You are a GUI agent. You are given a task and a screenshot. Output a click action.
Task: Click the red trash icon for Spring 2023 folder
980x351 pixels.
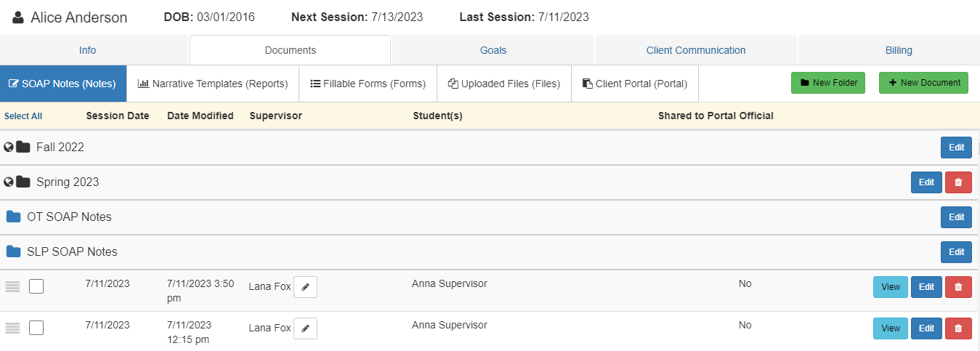click(x=958, y=182)
